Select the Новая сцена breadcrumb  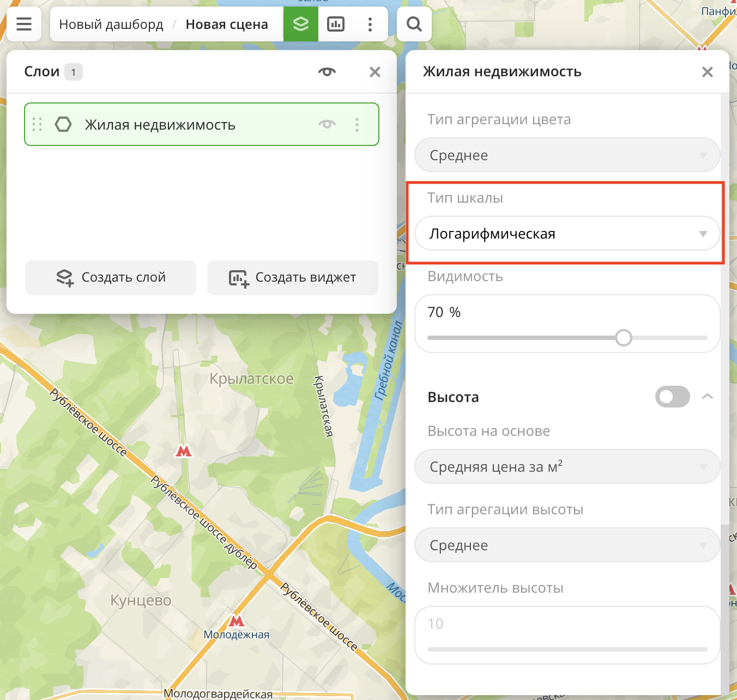[227, 25]
